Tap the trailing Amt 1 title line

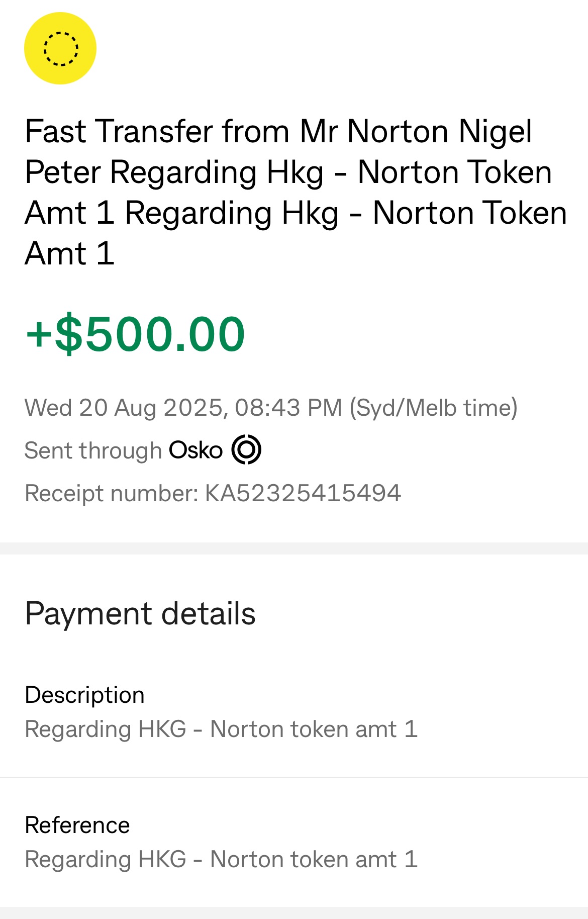[x=70, y=253]
